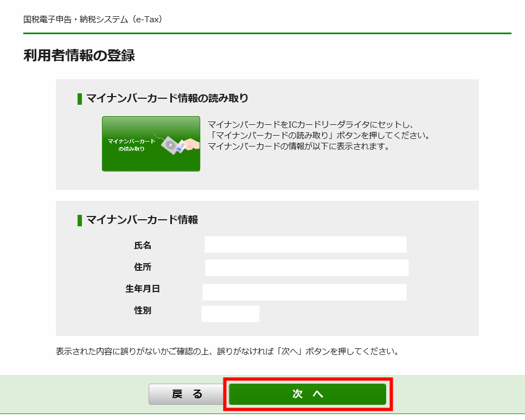This screenshot has width=525, height=420.
Task: Click the マイナンバーカード情報の読み取り section heading
Action: 167,98
